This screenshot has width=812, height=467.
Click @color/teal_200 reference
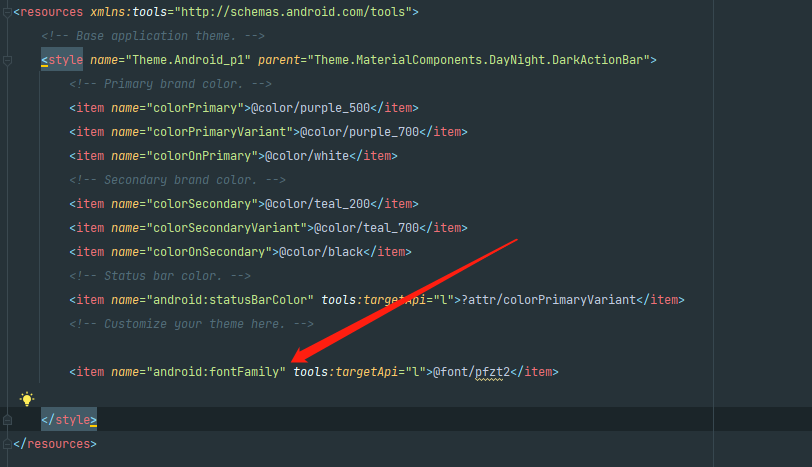point(317,204)
